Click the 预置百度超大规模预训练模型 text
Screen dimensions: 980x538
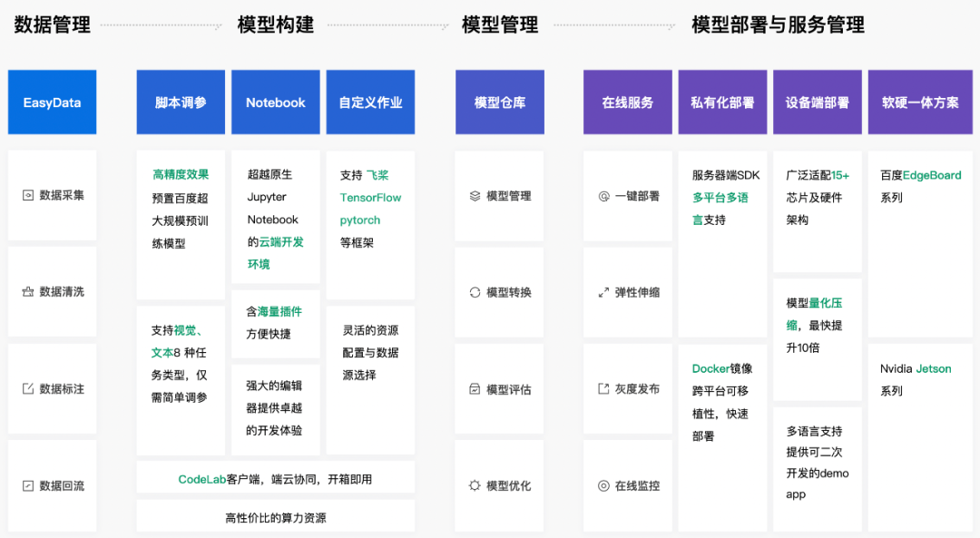coord(180,220)
